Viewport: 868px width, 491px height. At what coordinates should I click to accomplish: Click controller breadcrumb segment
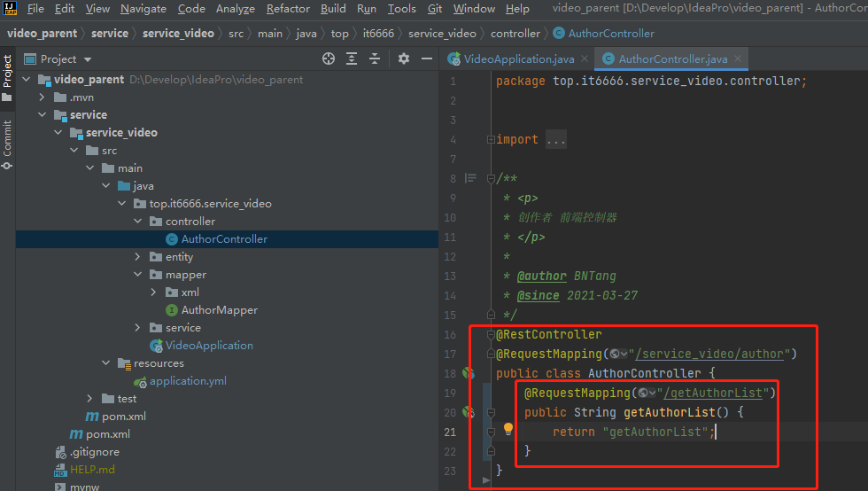(x=515, y=34)
